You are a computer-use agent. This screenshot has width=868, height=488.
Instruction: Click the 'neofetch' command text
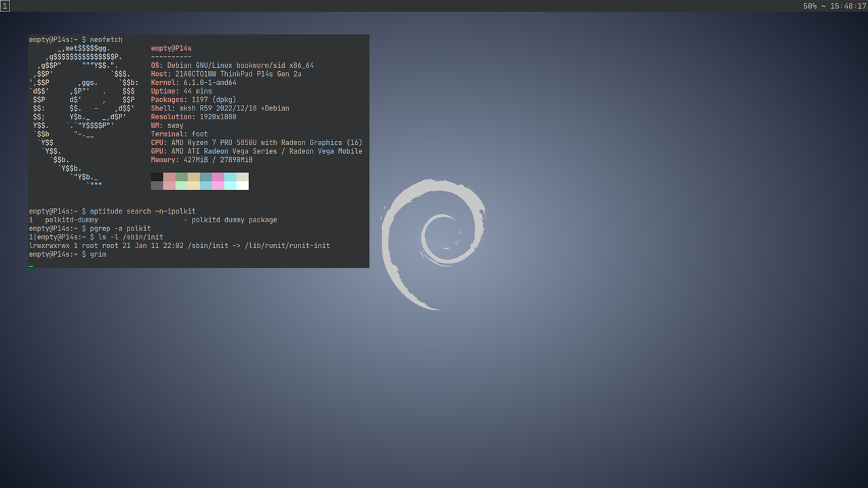point(106,40)
